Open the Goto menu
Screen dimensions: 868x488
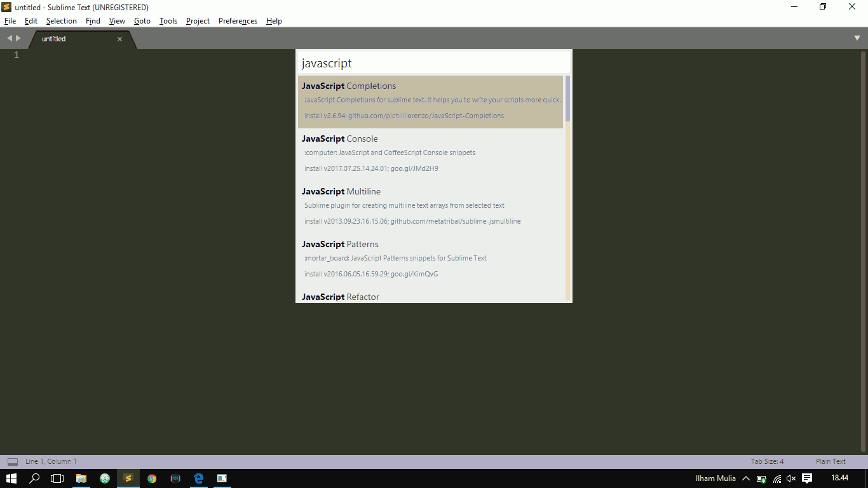pyautogui.click(x=142, y=21)
